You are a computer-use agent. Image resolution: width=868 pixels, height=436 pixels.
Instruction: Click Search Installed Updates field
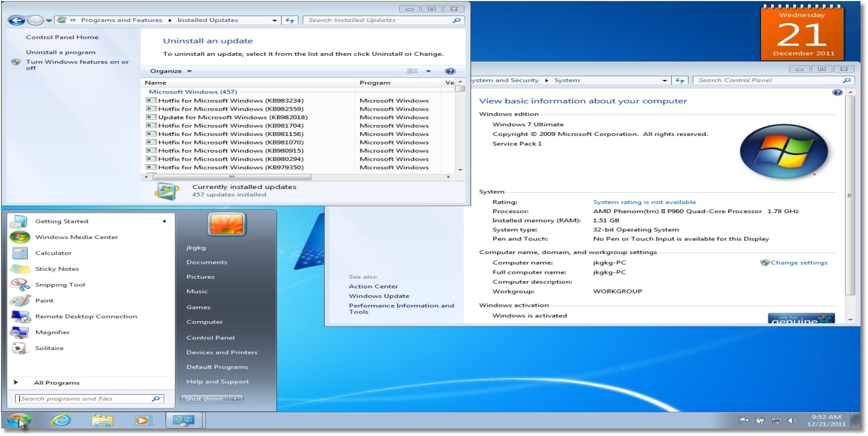[x=384, y=20]
